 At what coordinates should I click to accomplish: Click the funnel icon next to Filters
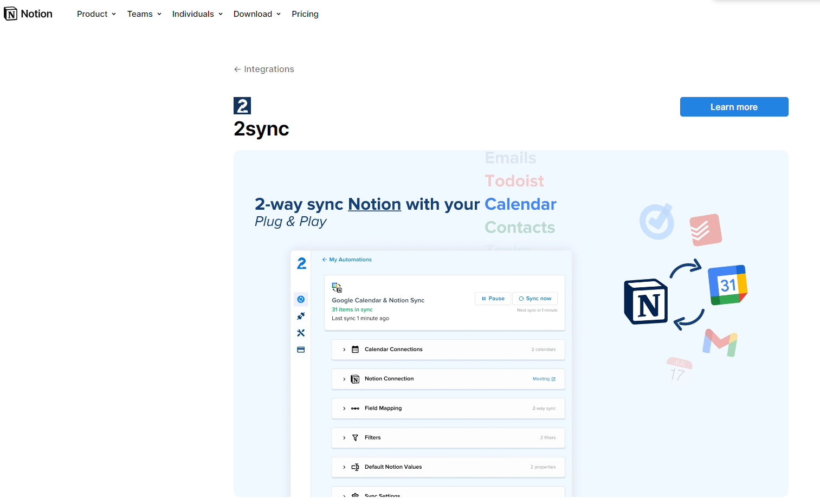(355, 438)
